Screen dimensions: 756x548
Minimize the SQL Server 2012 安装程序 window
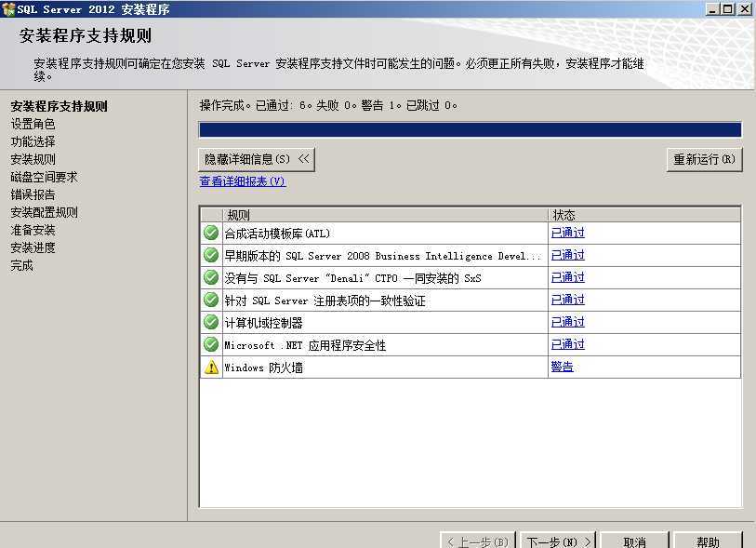pos(712,8)
